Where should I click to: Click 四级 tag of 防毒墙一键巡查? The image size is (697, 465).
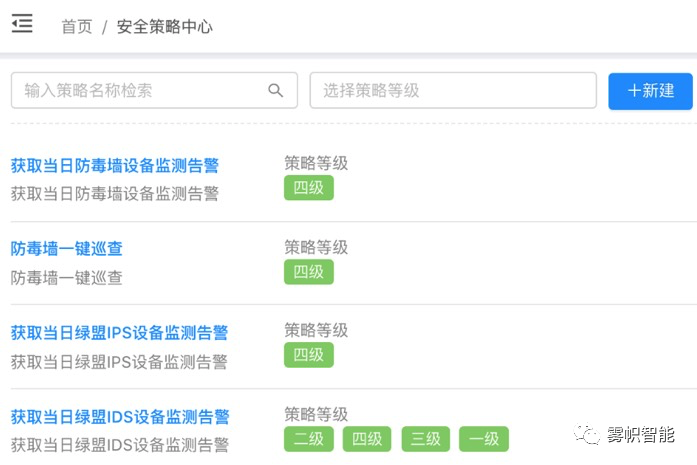[x=309, y=272]
